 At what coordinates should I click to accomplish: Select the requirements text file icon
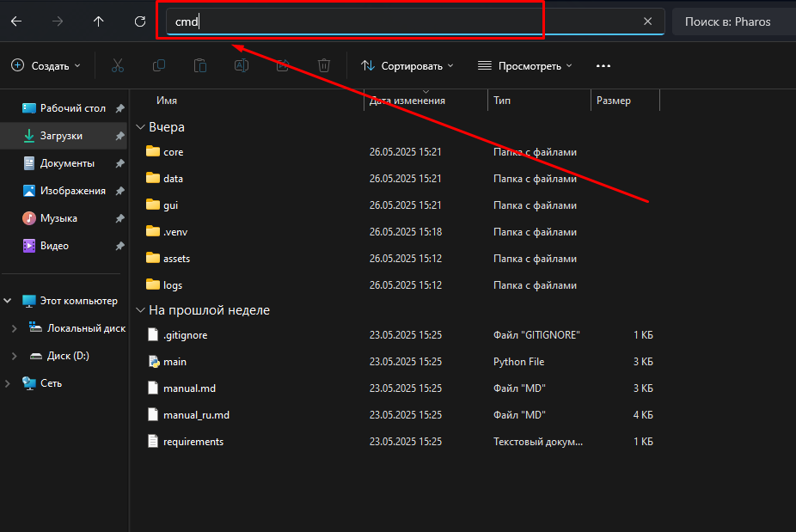coord(153,441)
